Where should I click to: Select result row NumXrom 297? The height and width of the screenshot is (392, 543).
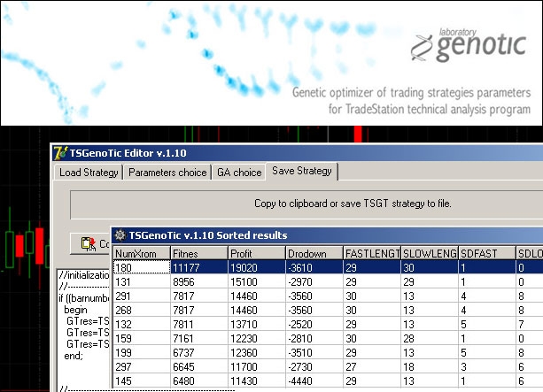pyautogui.click(x=328, y=367)
